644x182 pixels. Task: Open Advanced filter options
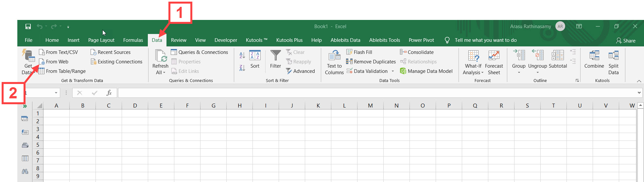pos(300,71)
